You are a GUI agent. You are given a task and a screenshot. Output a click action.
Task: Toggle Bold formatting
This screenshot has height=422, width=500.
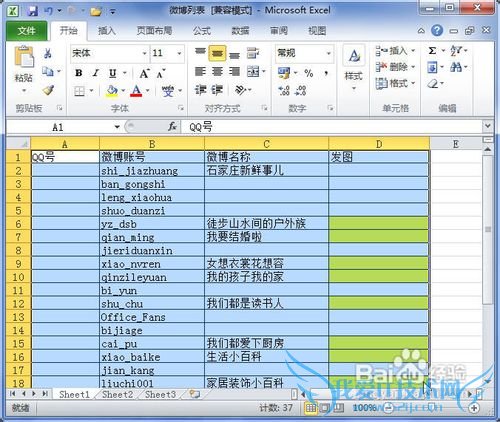pos(79,73)
